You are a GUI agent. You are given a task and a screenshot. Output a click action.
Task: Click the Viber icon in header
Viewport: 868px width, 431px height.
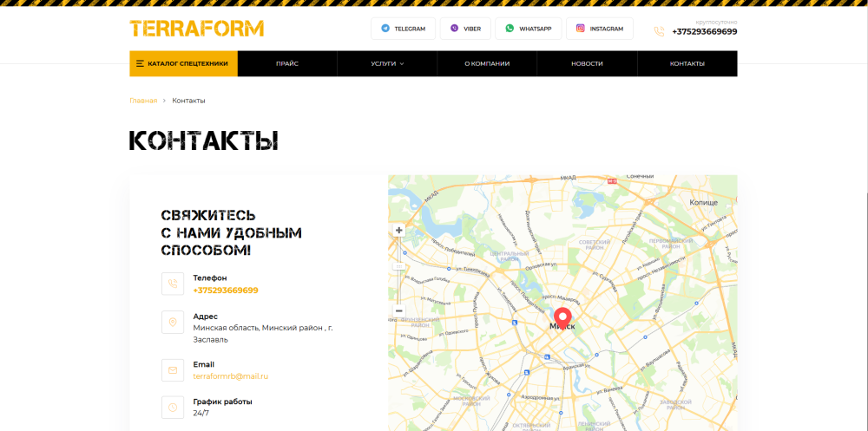coord(455,29)
